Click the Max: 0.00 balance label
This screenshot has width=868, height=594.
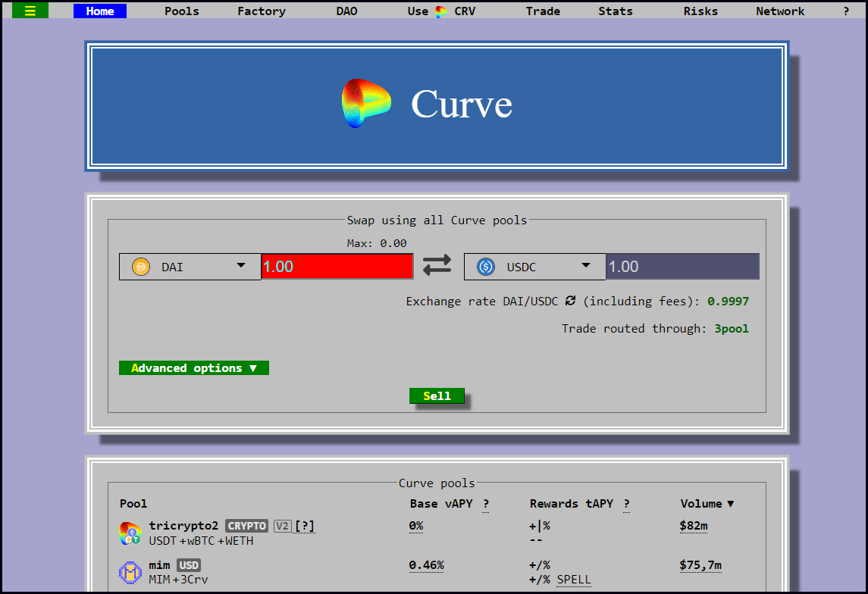point(377,243)
